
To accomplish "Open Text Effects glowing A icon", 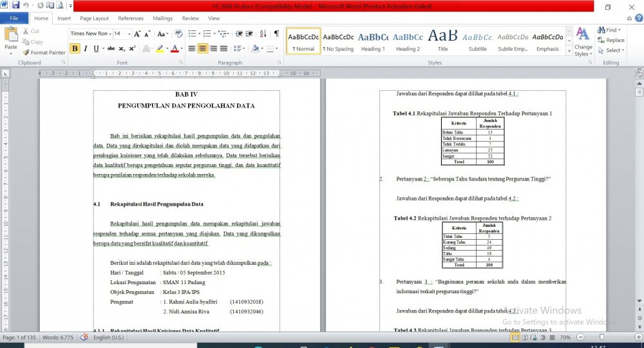I will click(146, 48).
